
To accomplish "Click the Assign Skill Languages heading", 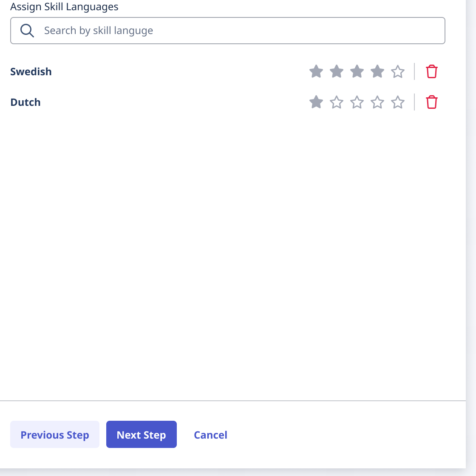I will (x=64, y=7).
